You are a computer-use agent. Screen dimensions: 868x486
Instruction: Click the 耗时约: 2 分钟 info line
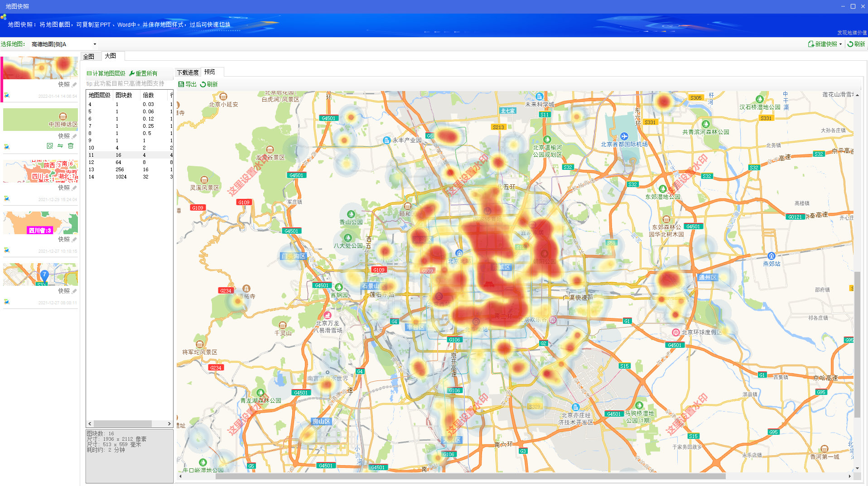click(106, 450)
